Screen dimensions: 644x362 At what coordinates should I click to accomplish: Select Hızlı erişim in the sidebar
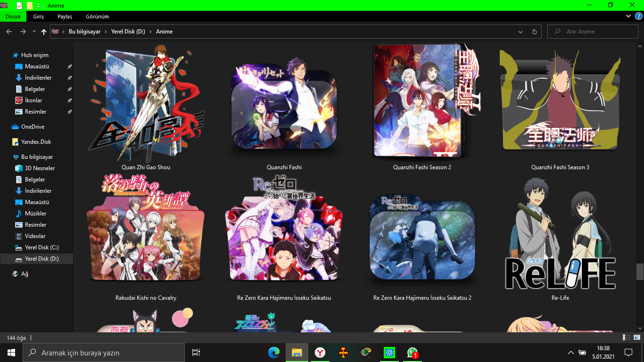pos(34,55)
